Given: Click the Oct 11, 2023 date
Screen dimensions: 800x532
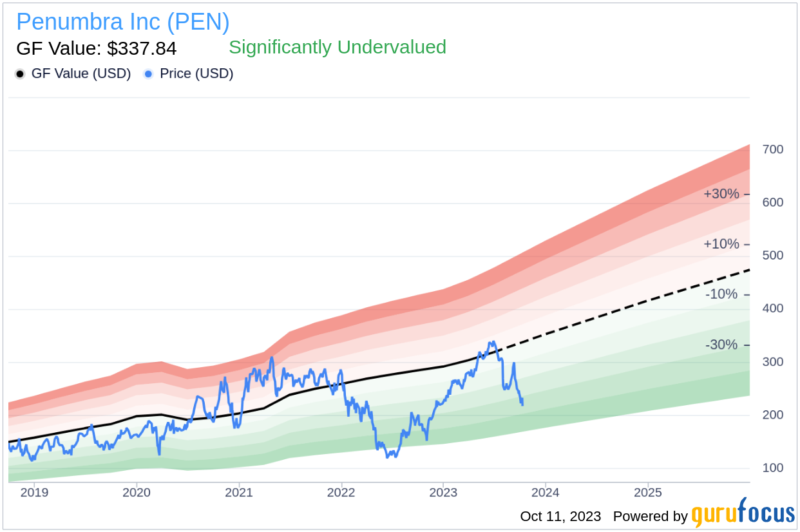Looking at the screenshot, I should (560, 517).
